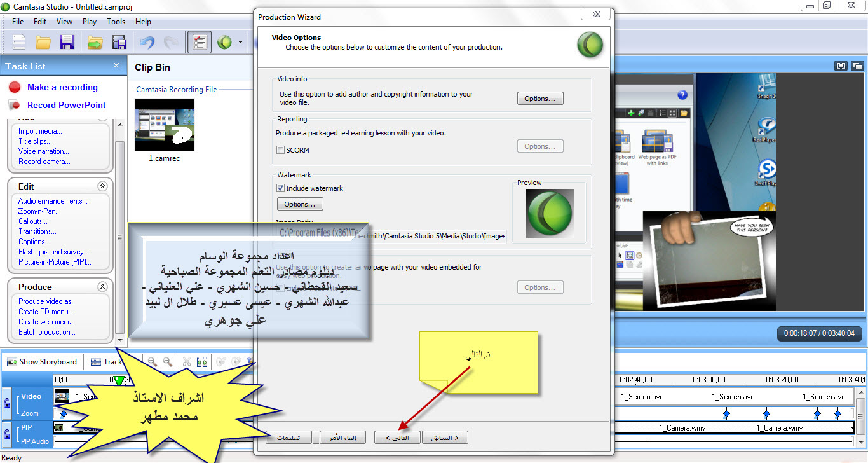Click the السابق (Back) button
Image resolution: width=868 pixels, height=463 pixels.
click(445, 438)
